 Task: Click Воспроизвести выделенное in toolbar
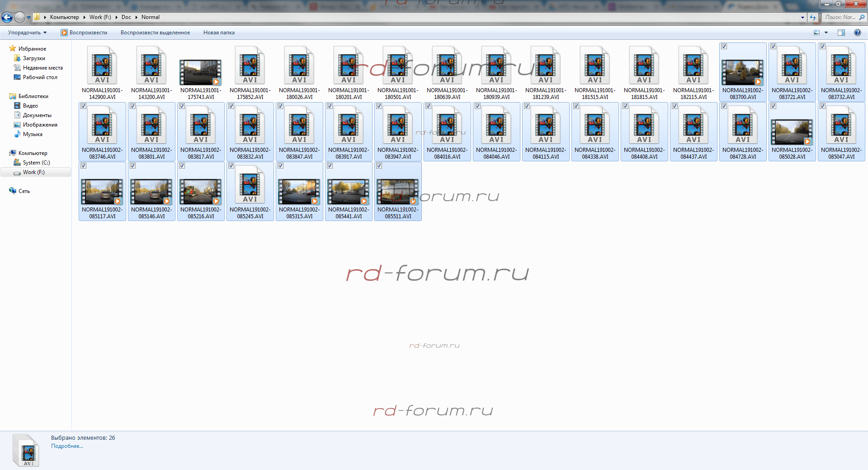[x=155, y=33]
